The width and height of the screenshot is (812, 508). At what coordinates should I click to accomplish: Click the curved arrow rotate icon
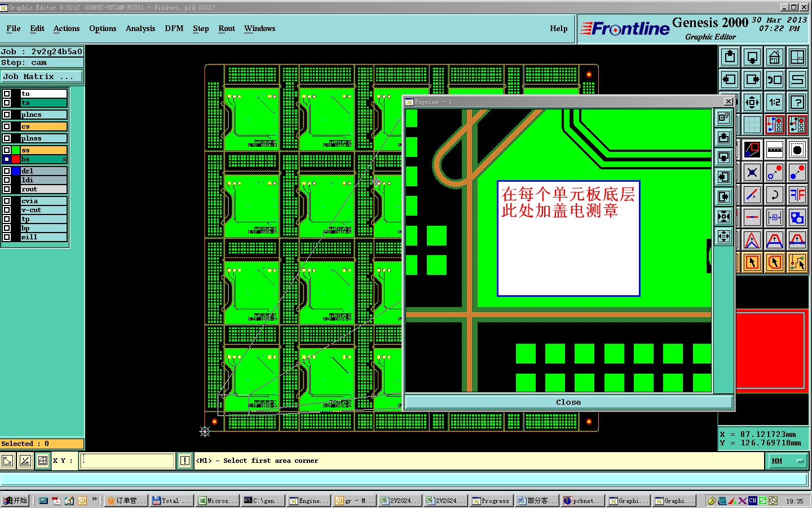(775, 195)
